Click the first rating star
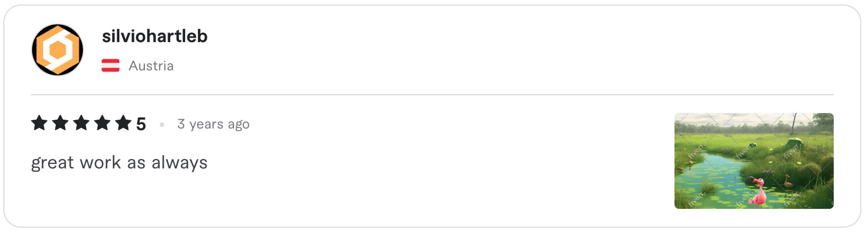Screen dimensions: 868x236 [x=39, y=123]
